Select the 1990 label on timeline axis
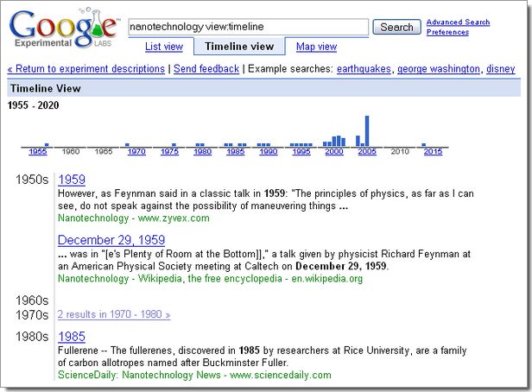The image size is (532, 392). pyautogui.click(x=269, y=151)
